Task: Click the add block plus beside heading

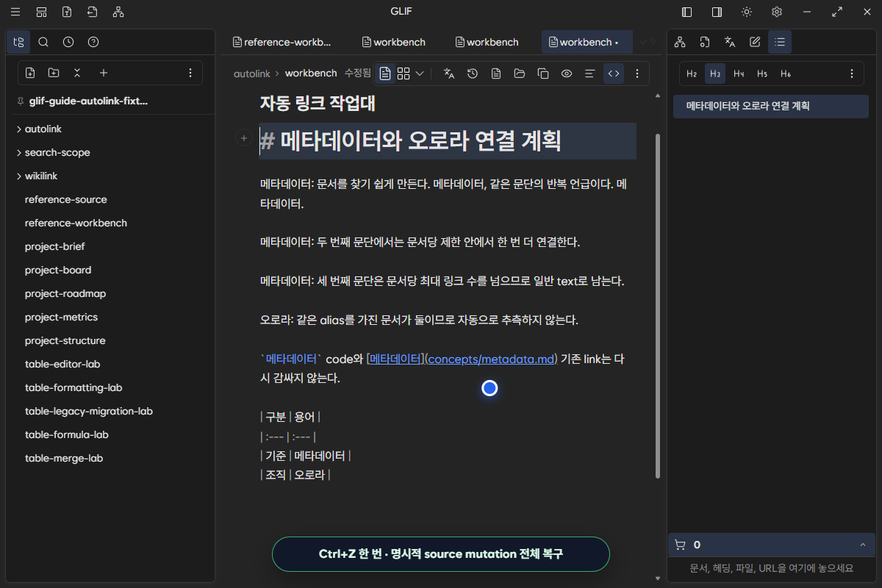Action: pos(244,138)
